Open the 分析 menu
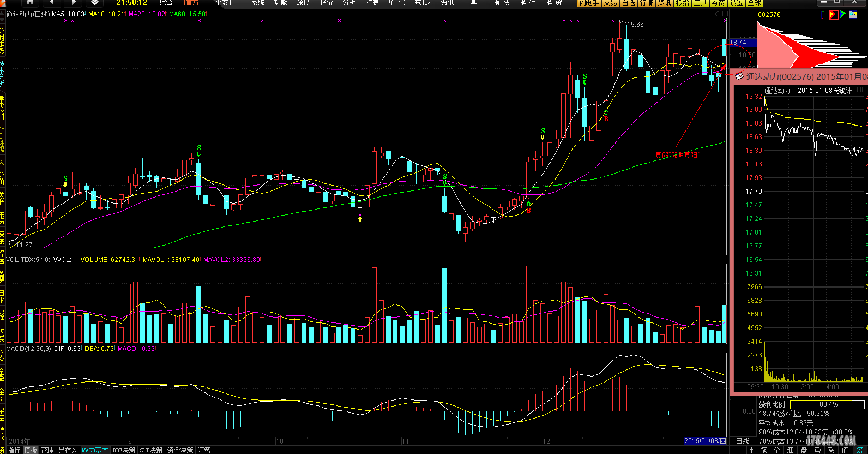 pyautogui.click(x=349, y=3)
